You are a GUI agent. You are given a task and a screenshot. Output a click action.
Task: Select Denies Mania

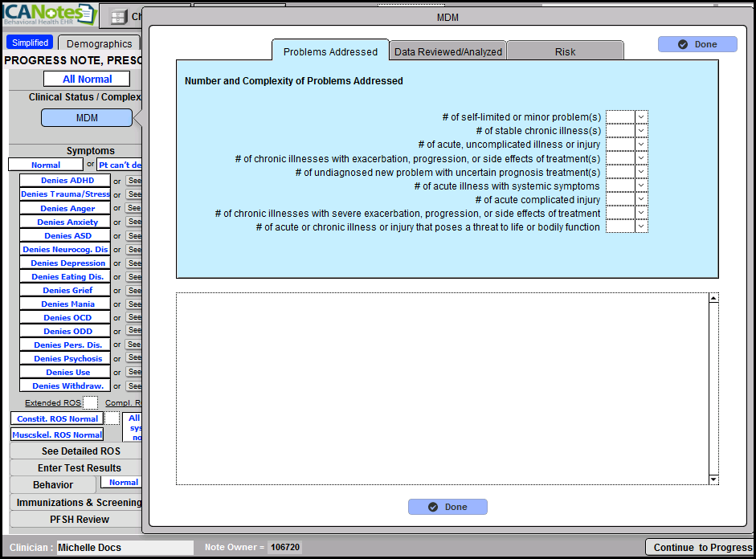[65, 304]
